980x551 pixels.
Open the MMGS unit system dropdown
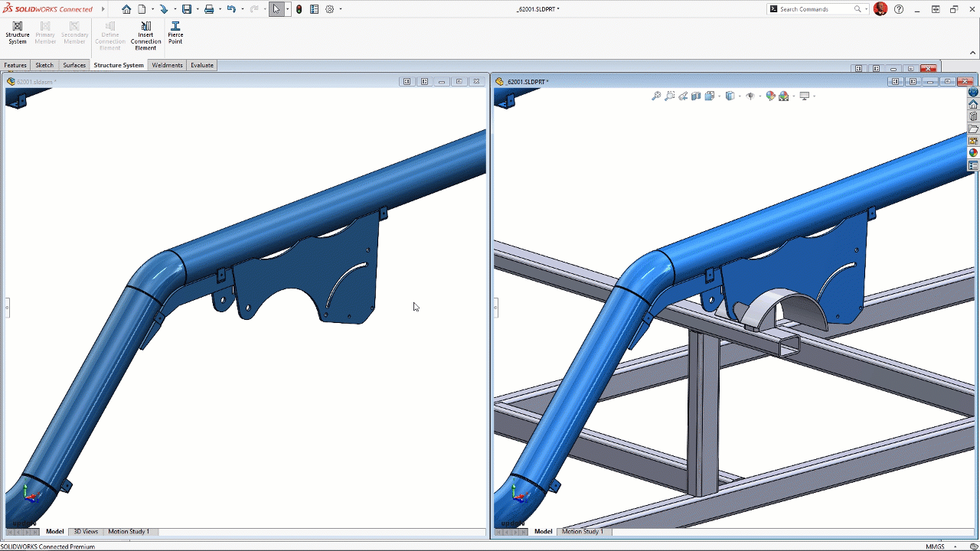[936, 546]
